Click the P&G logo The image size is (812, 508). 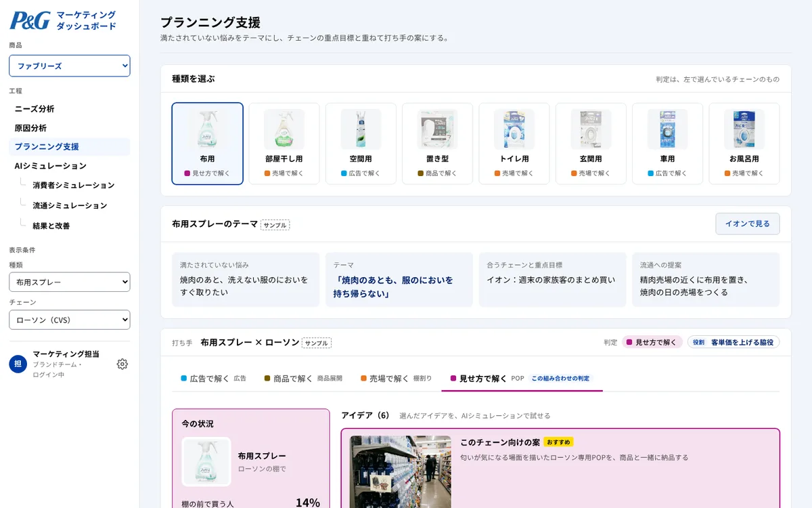coord(30,20)
